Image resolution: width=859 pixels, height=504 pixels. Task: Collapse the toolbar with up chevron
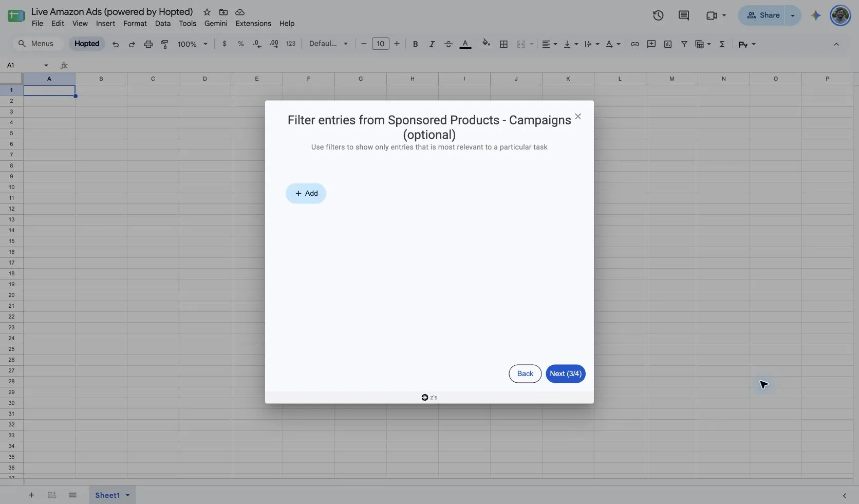coord(836,44)
